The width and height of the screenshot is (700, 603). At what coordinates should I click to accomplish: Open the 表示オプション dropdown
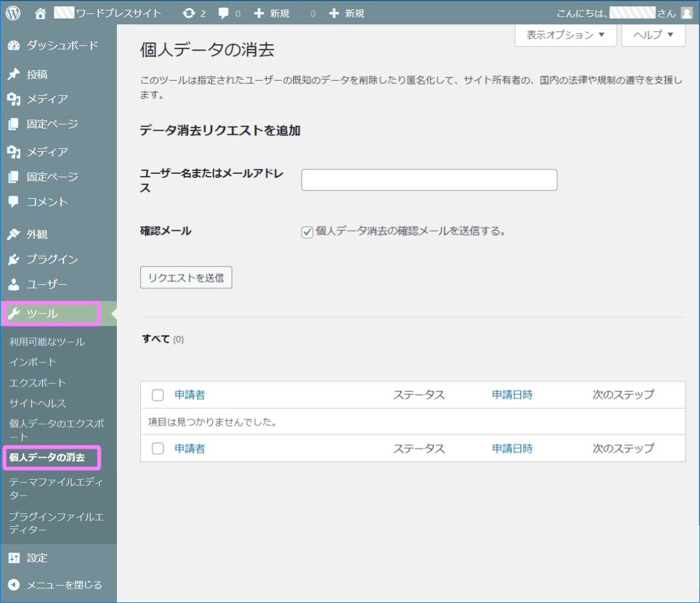point(565,35)
